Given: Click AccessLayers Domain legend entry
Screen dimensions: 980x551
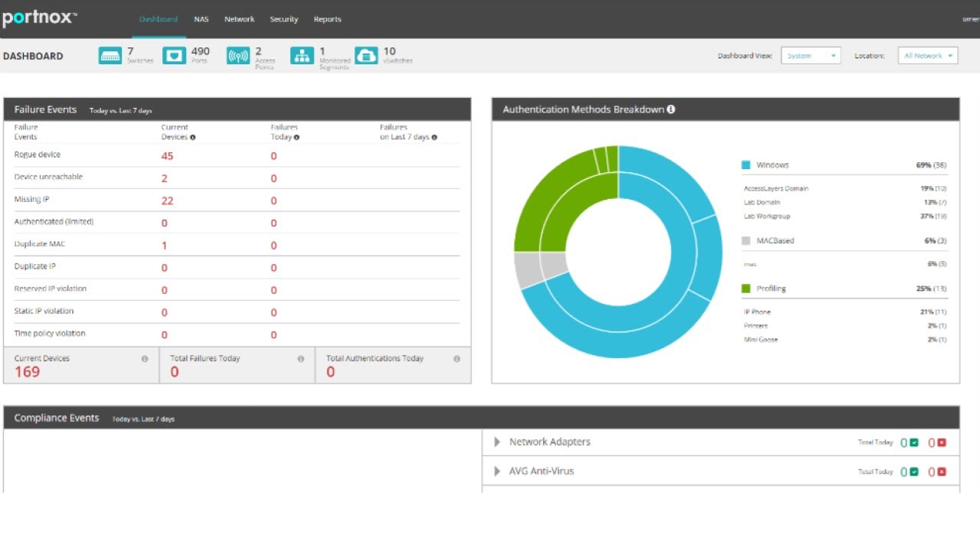Looking at the screenshot, I should 776,188.
